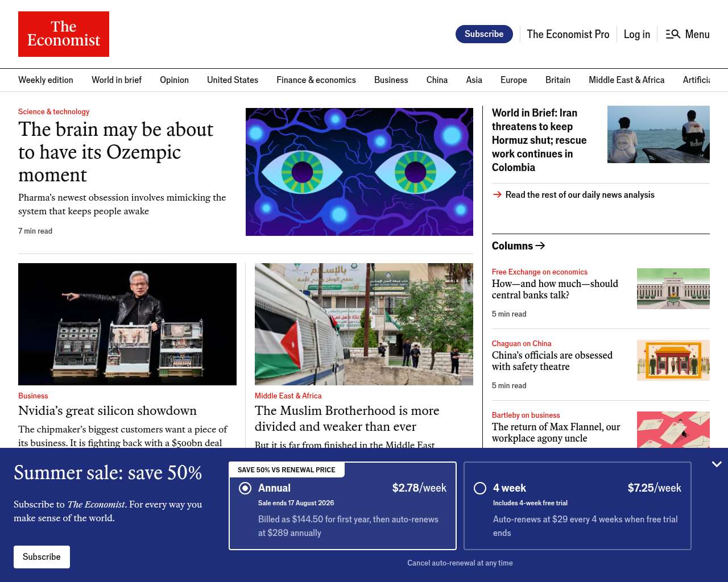
Task: Open Muslim Brotherhood article headline
Action: [x=347, y=418]
